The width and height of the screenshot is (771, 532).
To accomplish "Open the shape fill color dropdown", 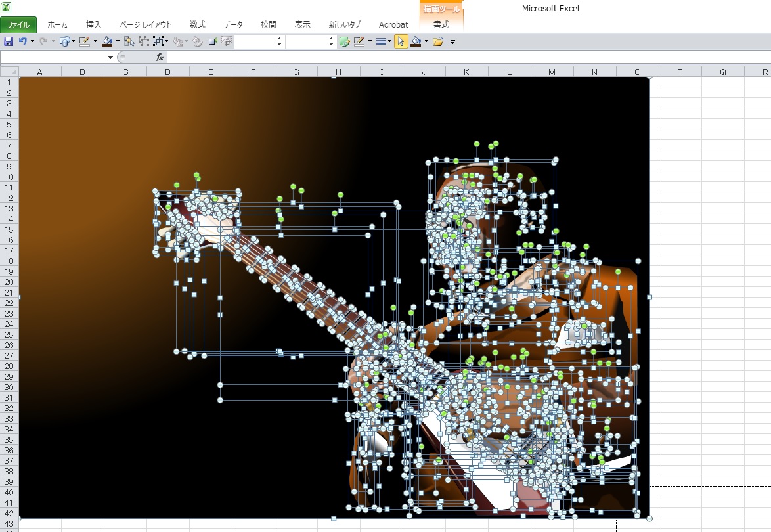I will pyautogui.click(x=118, y=42).
